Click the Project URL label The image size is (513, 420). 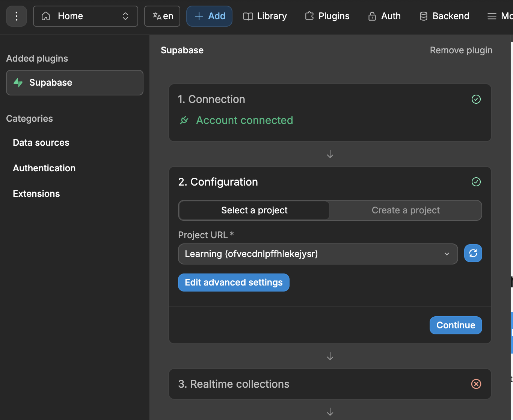[x=206, y=235]
